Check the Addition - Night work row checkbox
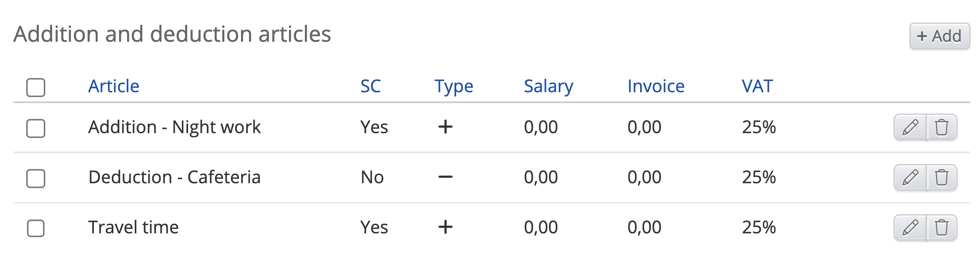Image resolution: width=980 pixels, height=263 pixels. [36, 128]
